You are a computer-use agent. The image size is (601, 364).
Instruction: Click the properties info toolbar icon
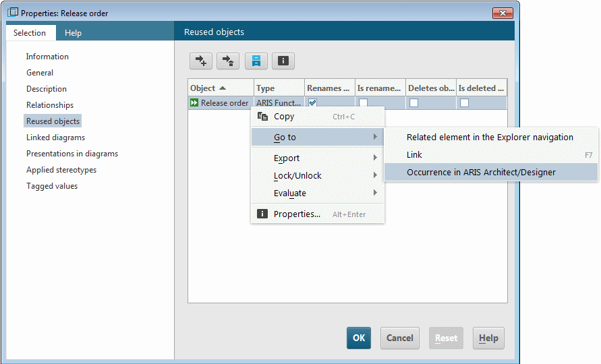pyautogui.click(x=283, y=61)
